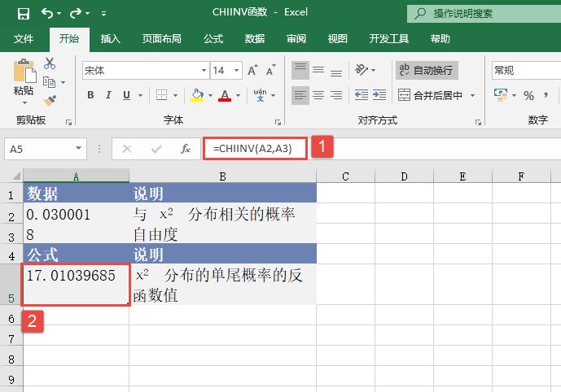Cancel formula entry with X icon
This screenshot has width=561, height=392.
(127, 149)
